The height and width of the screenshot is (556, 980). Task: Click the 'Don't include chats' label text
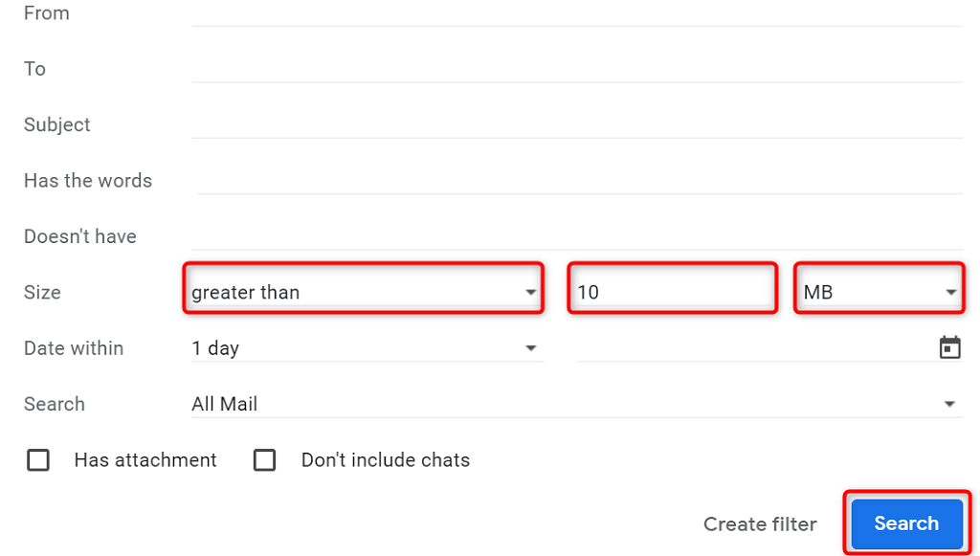[386, 460]
